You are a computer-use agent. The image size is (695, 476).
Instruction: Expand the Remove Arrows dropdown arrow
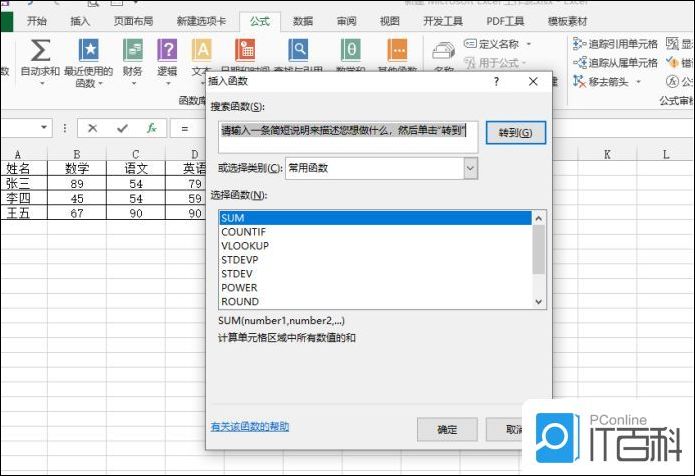(639, 82)
